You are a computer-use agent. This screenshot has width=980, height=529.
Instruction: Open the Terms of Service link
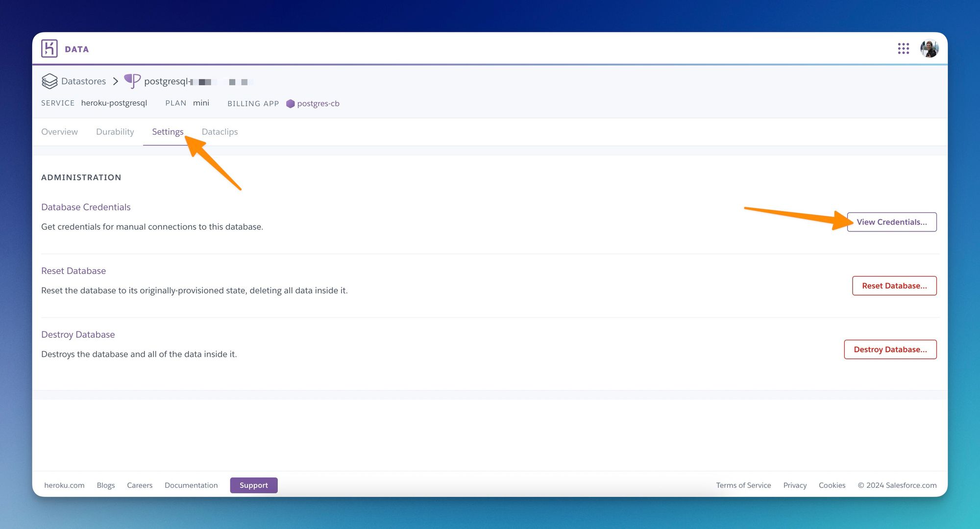click(743, 485)
